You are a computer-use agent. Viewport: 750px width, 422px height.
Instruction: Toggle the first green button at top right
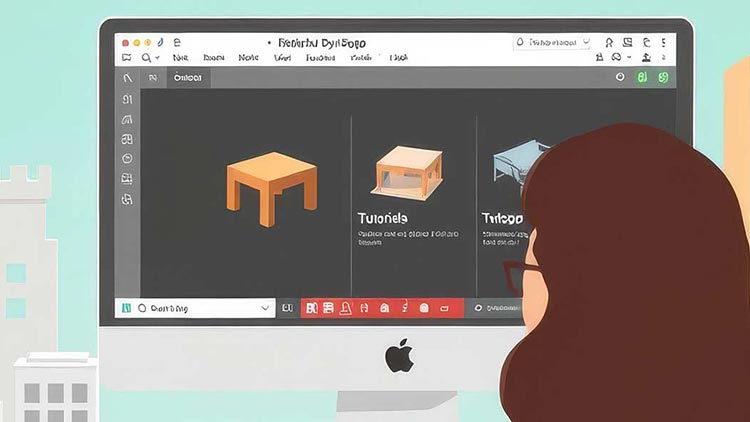point(644,77)
